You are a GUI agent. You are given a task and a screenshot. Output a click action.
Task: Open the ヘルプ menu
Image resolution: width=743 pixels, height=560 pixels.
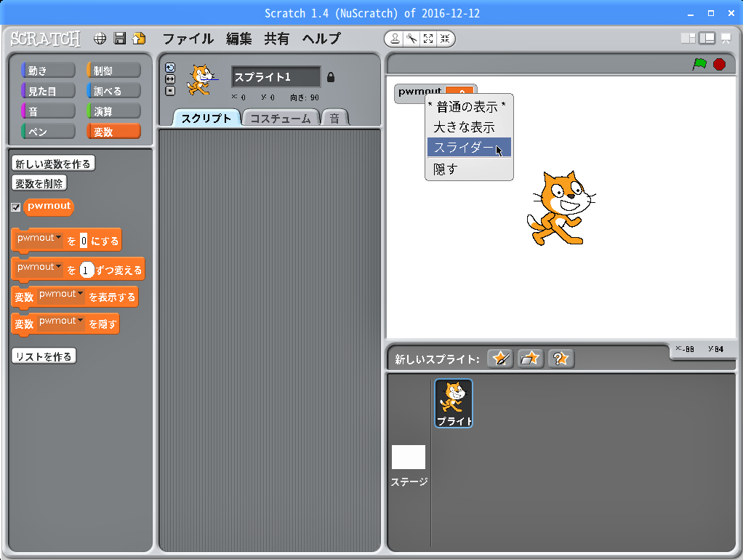pos(322,39)
